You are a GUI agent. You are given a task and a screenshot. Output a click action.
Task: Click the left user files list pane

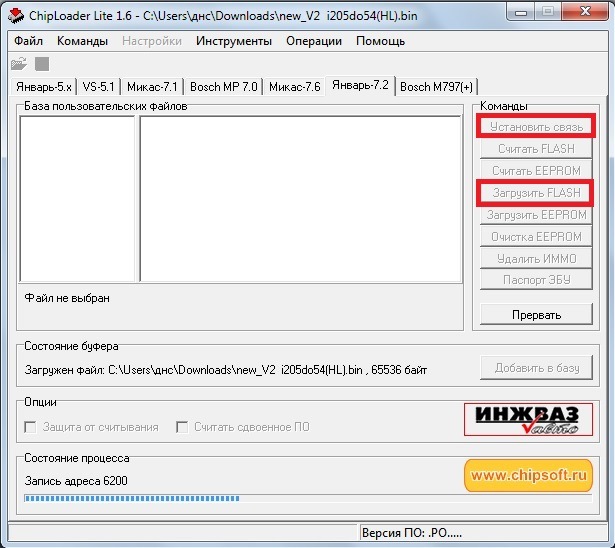pyautogui.click(x=77, y=199)
